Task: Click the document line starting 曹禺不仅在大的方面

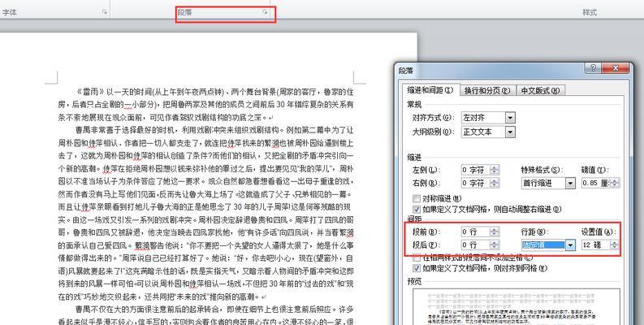Action: coord(214,309)
